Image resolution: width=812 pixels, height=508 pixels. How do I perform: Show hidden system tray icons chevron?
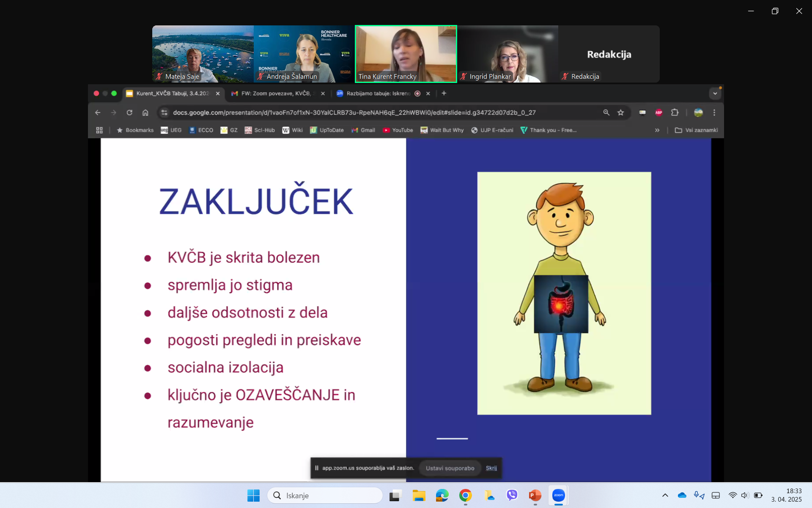[665, 495]
